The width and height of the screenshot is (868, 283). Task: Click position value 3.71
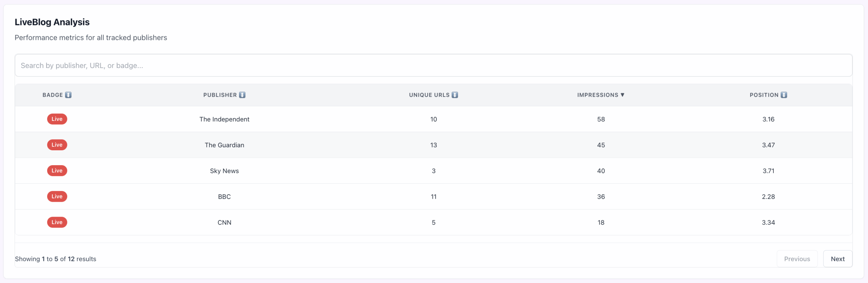coord(768,171)
